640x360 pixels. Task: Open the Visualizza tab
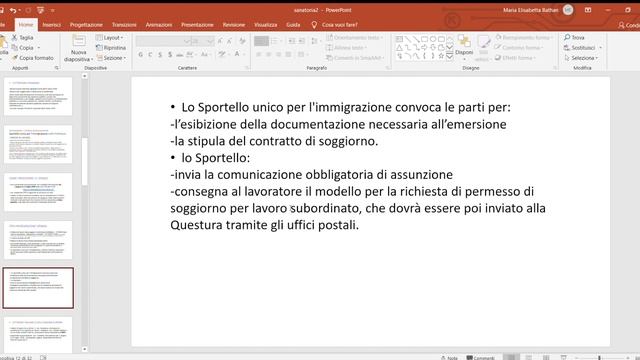tap(266, 25)
